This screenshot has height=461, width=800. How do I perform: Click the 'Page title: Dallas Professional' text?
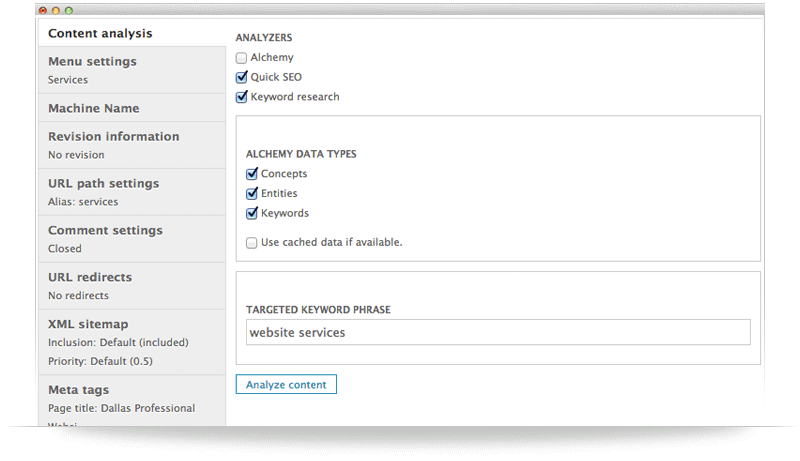coord(121,408)
